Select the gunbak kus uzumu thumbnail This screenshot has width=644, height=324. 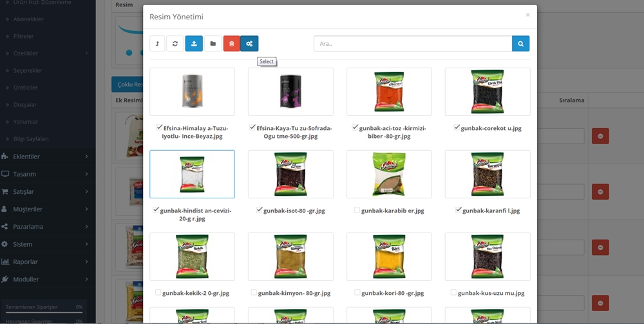(x=488, y=256)
